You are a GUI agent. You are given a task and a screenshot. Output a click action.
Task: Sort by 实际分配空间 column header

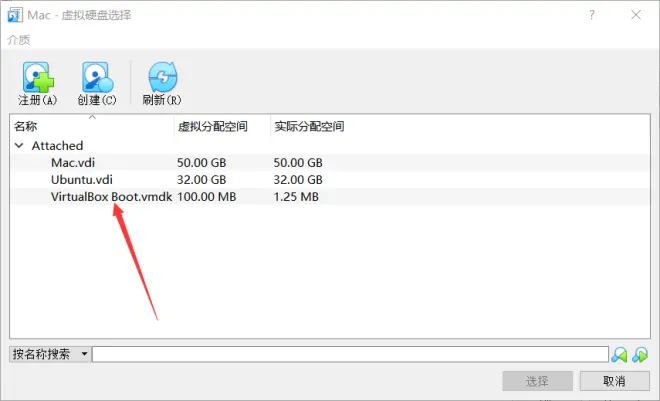click(309, 126)
